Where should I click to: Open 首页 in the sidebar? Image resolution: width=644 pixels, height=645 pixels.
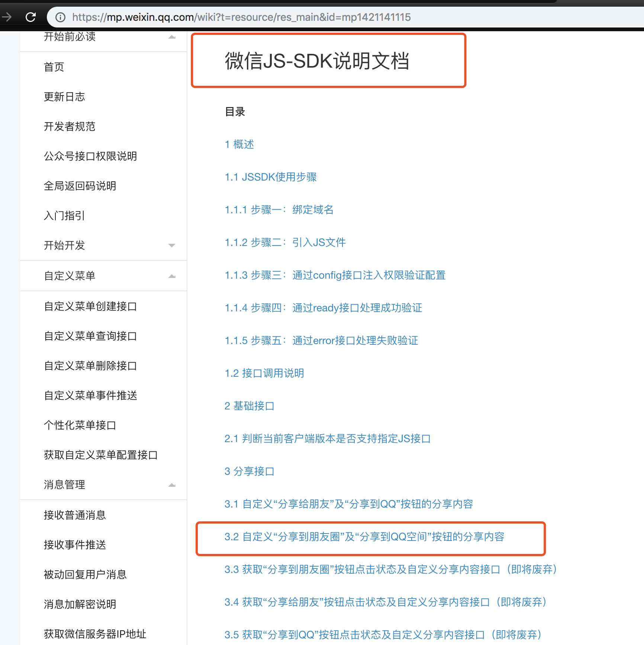[54, 67]
